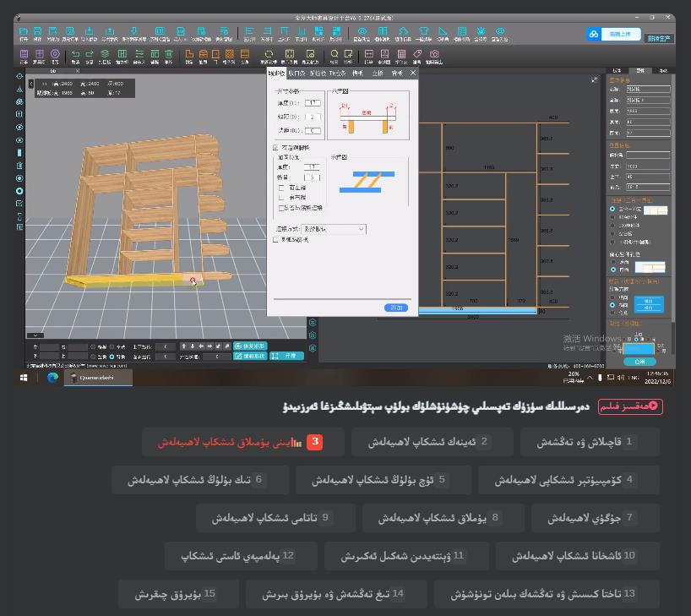Click the currently playing lesson 3 item

click(x=242, y=442)
